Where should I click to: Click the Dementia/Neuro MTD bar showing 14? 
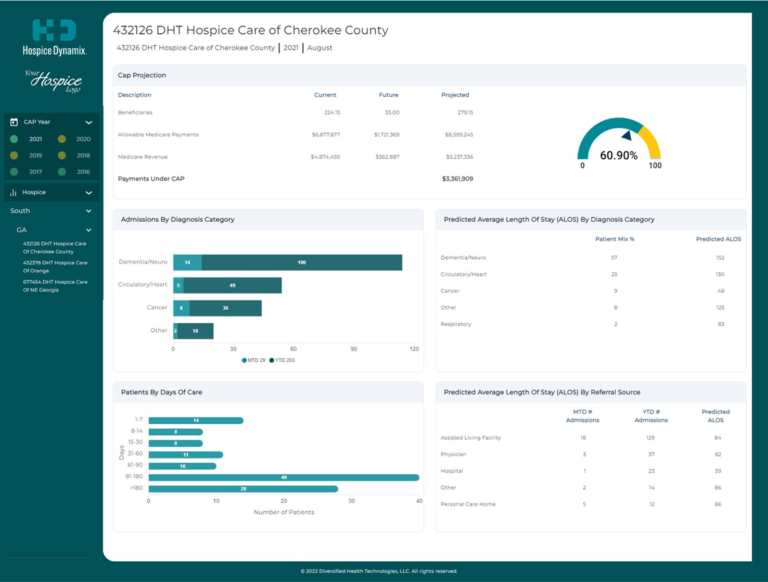click(188, 263)
